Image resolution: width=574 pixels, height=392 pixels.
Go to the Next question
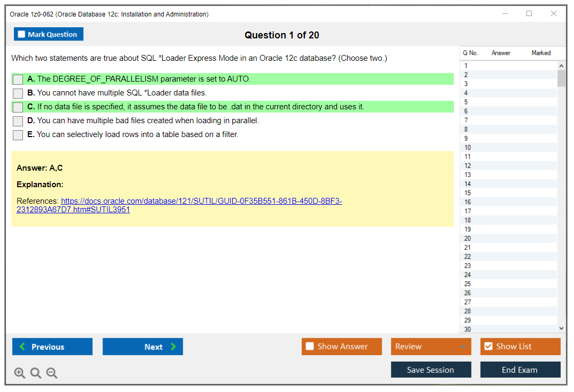(x=143, y=347)
